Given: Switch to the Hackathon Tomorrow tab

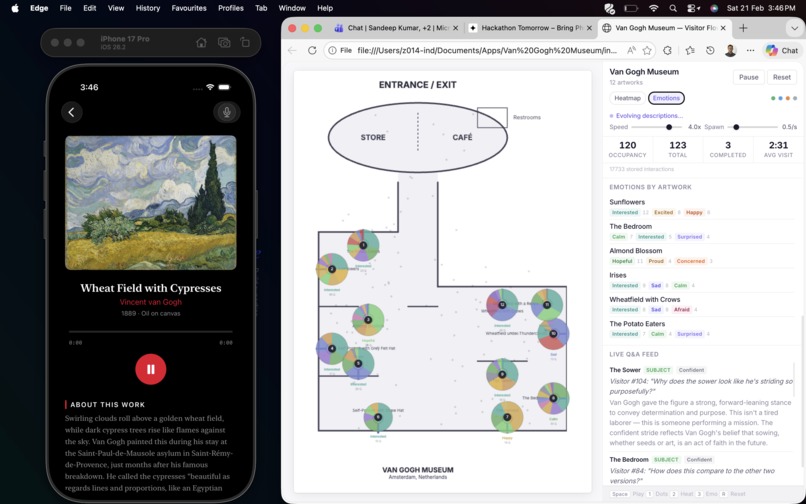Looking at the screenshot, I should pyautogui.click(x=529, y=28).
